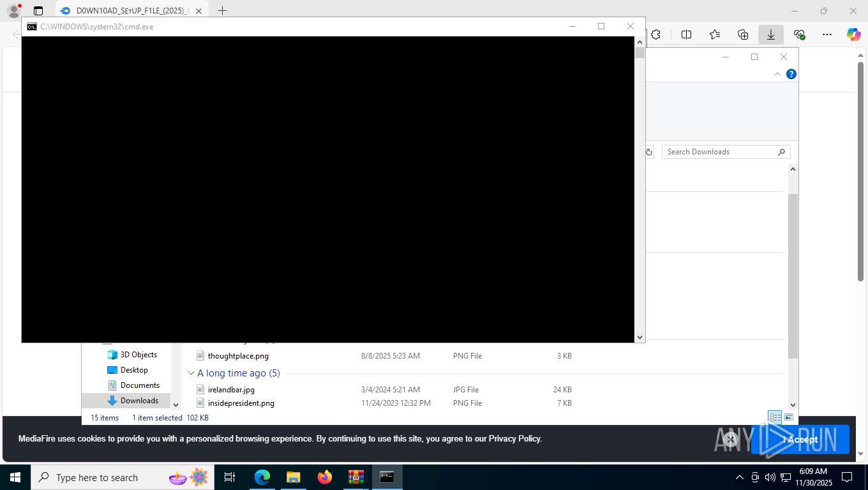The width and height of the screenshot is (868, 490).
Task: Add a new Edge tab
Action: [x=222, y=11]
